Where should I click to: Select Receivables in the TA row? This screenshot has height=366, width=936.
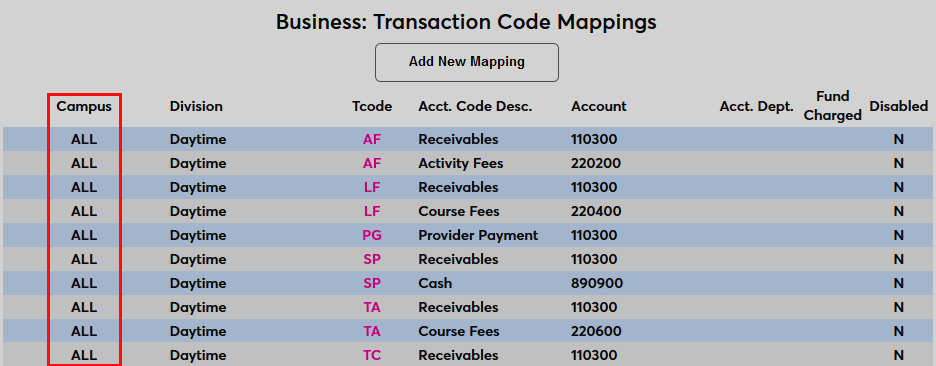click(x=458, y=307)
